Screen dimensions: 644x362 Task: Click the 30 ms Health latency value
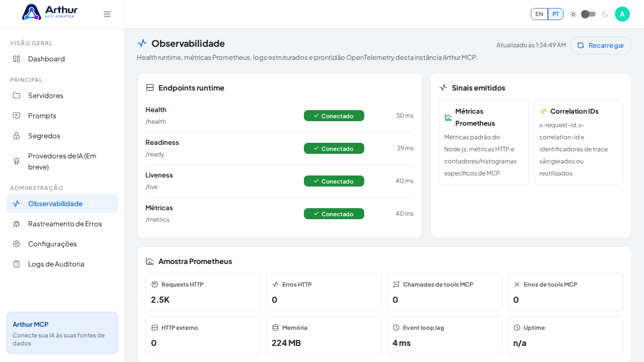pyautogui.click(x=405, y=116)
